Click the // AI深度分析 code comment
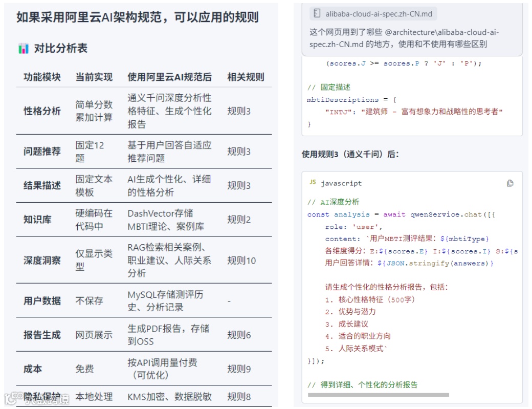 (x=333, y=202)
